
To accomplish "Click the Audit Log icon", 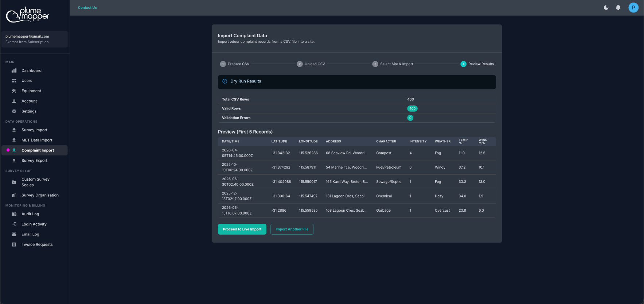I will click(14, 214).
